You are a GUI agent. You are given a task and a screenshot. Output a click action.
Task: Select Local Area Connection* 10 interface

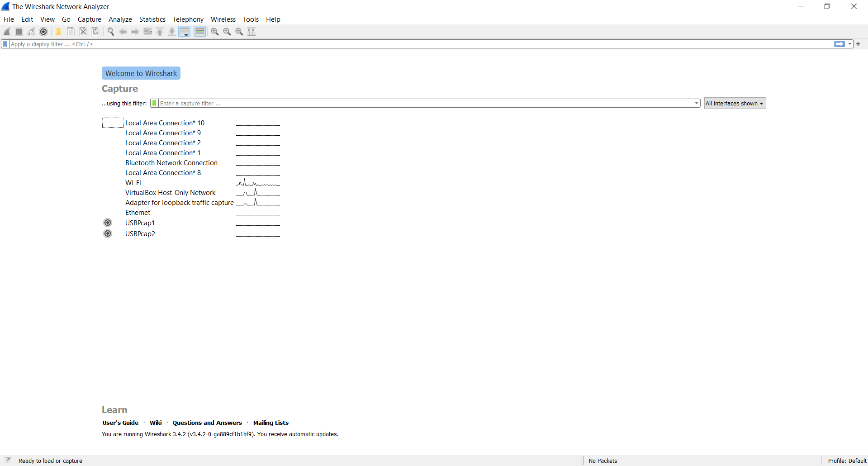tap(191, 123)
